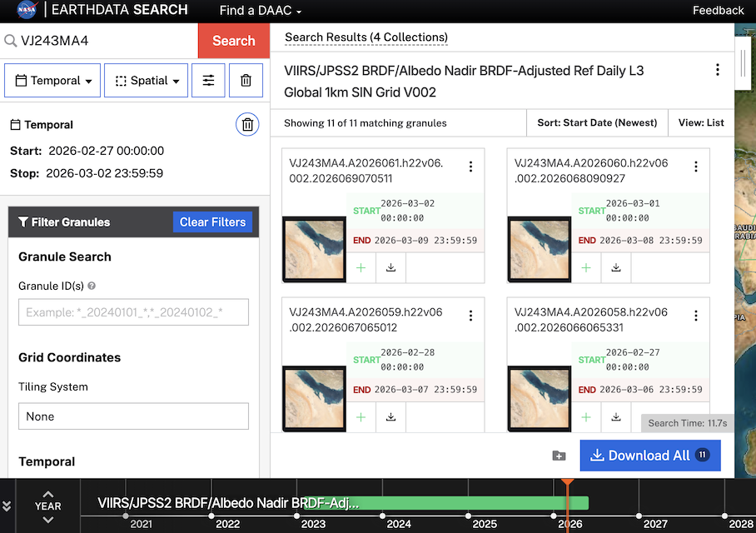The image size is (756, 533).
Task: Add granule A2026061 with plus icon
Action: click(361, 267)
